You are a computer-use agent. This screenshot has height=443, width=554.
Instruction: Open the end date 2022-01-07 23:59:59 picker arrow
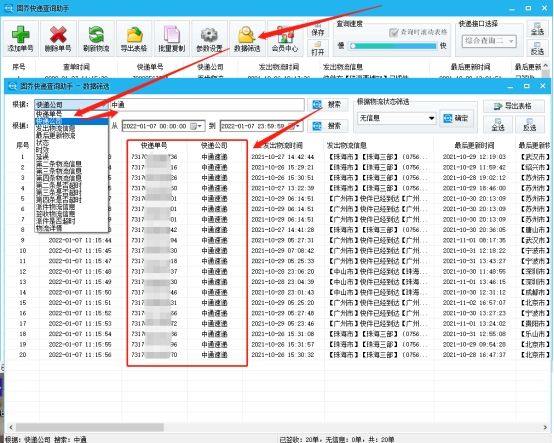click(x=298, y=126)
